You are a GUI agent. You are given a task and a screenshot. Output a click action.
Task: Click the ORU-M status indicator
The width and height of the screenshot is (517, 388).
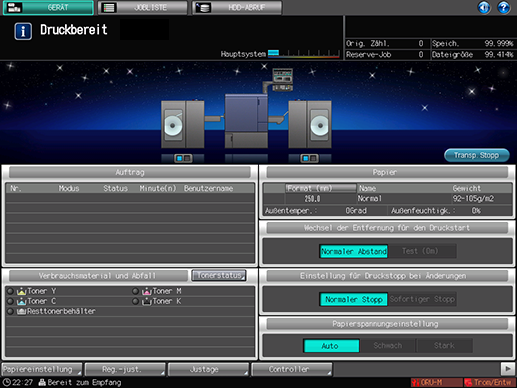point(436,382)
